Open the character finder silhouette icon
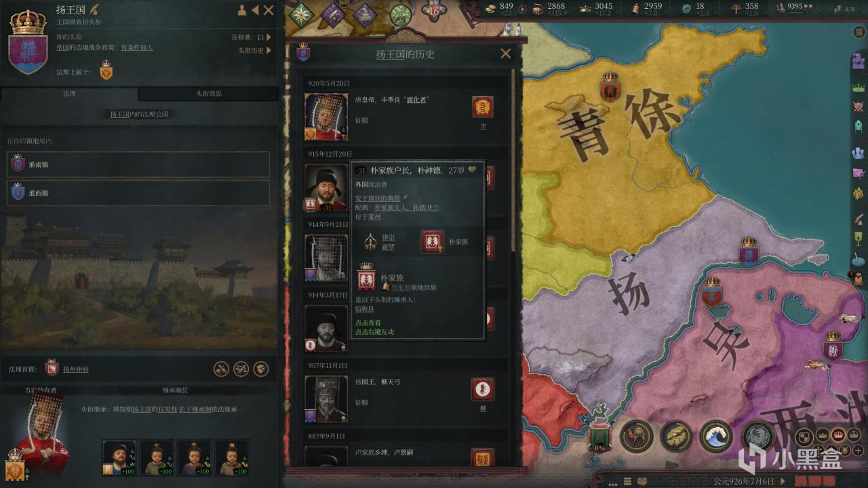Image resolution: width=868 pixels, height=488 pixels. (241, 10)
